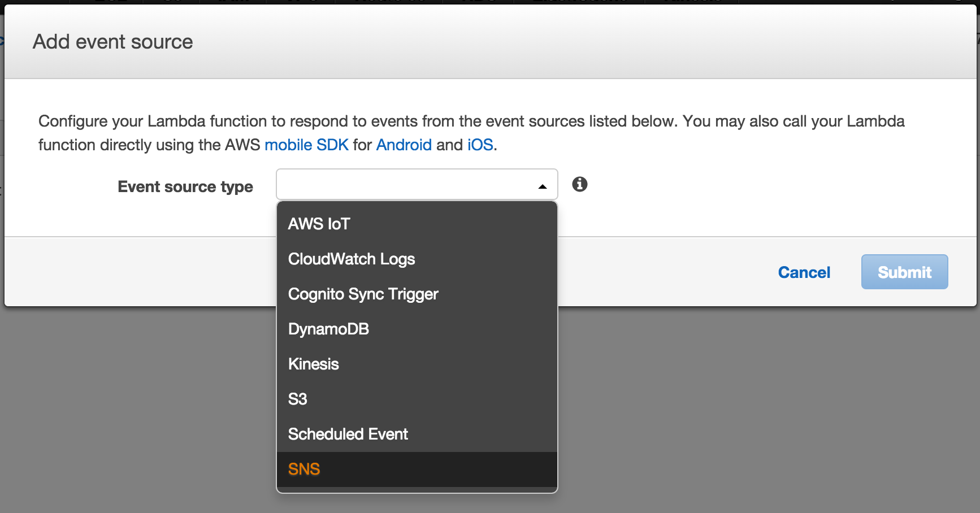Click the empty Event source type field
Image resolution: width=980 pixels, height=513 pixels.
click(x=404, y=184)
